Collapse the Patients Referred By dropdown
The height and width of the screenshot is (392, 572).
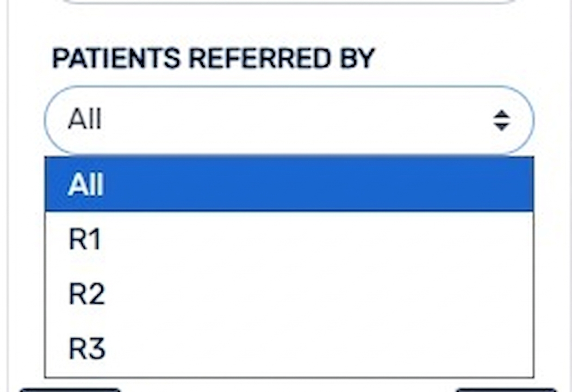click(289, 120)
